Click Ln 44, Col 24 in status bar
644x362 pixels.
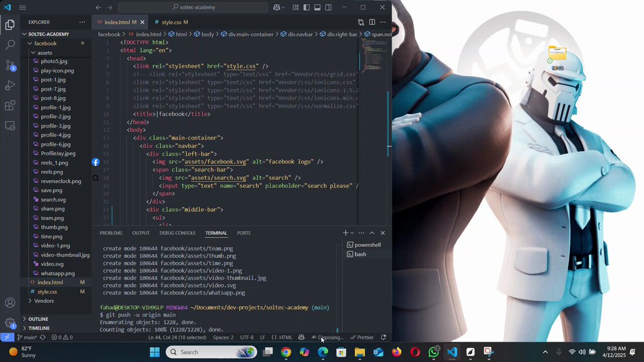tap(178, 337)
